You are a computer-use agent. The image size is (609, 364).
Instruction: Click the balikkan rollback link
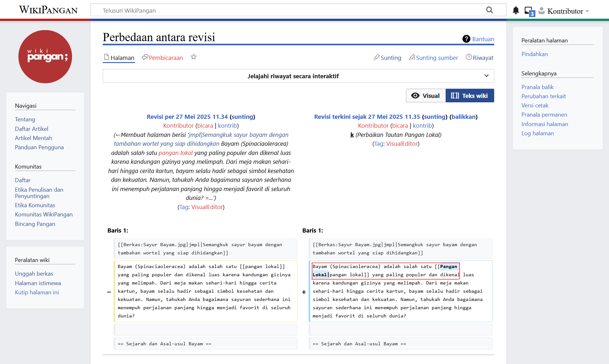coord(463,117)
